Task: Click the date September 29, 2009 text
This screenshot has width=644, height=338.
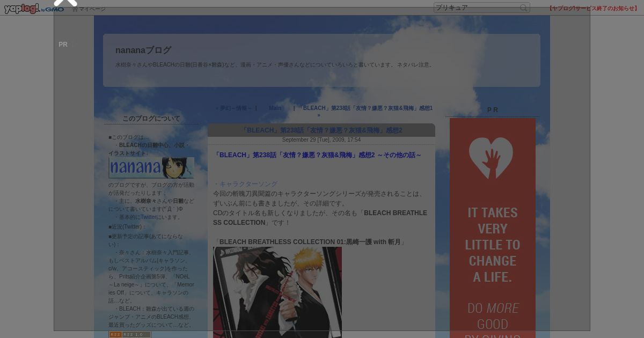Action: coord(321,140)
